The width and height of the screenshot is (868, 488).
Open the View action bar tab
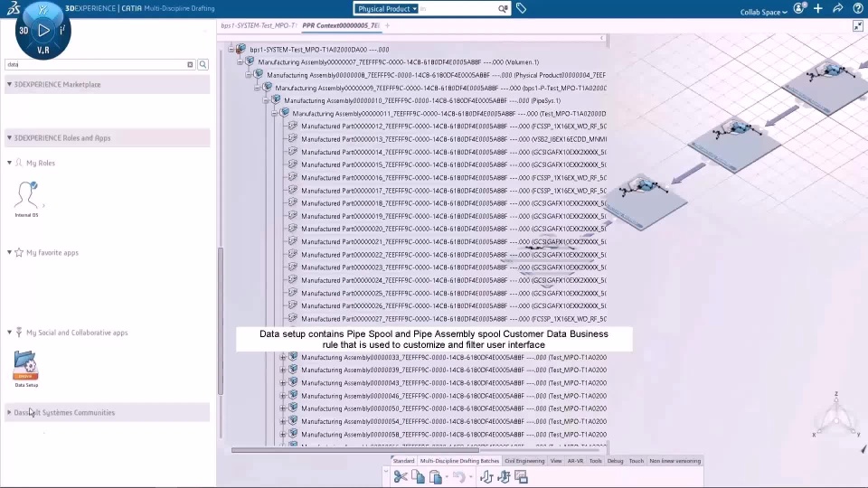[x=556, y=461]
